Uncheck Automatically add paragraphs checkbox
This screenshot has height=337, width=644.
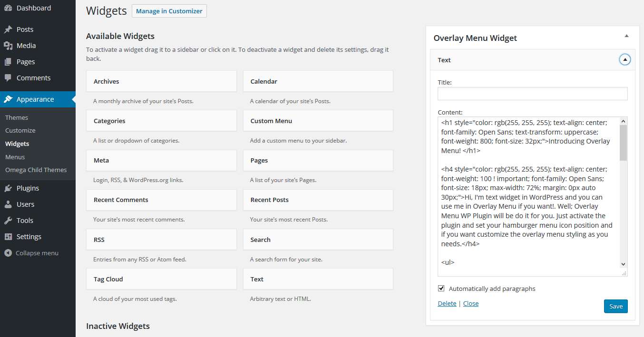(x=441, y=289)
